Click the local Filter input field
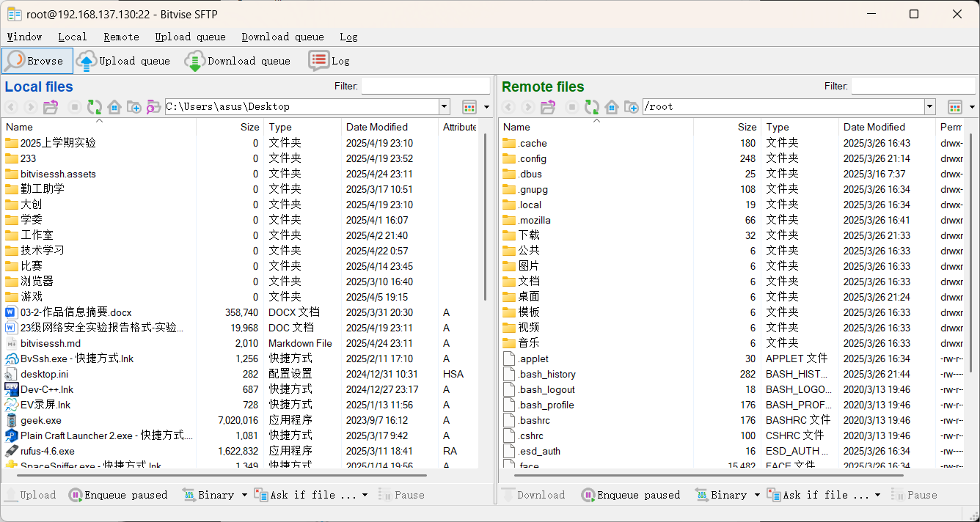Screen dimensions: 980x522 (425, 86)
